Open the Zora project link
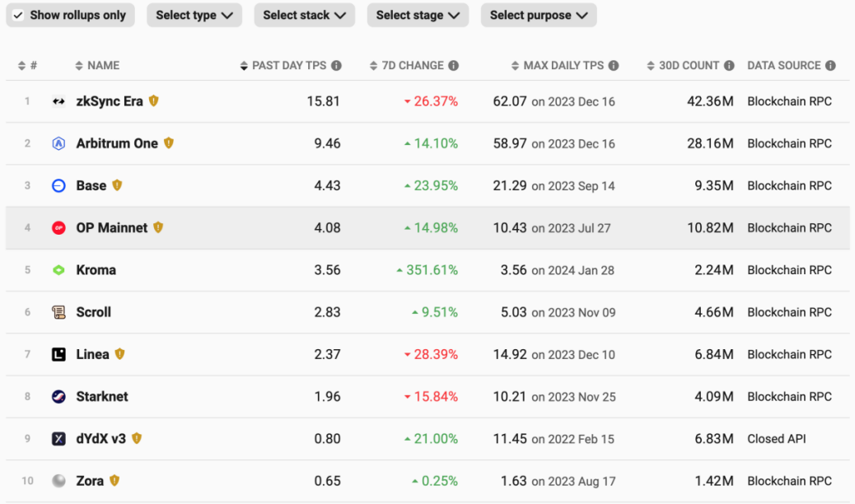This screenshot has height=504, width=855. click(x=90, y=481)
